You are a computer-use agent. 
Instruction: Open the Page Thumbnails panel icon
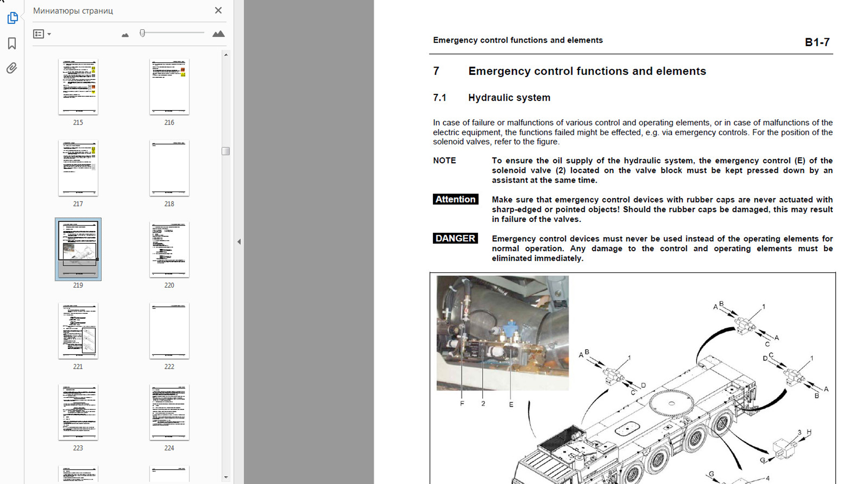(x=12, y=18)
